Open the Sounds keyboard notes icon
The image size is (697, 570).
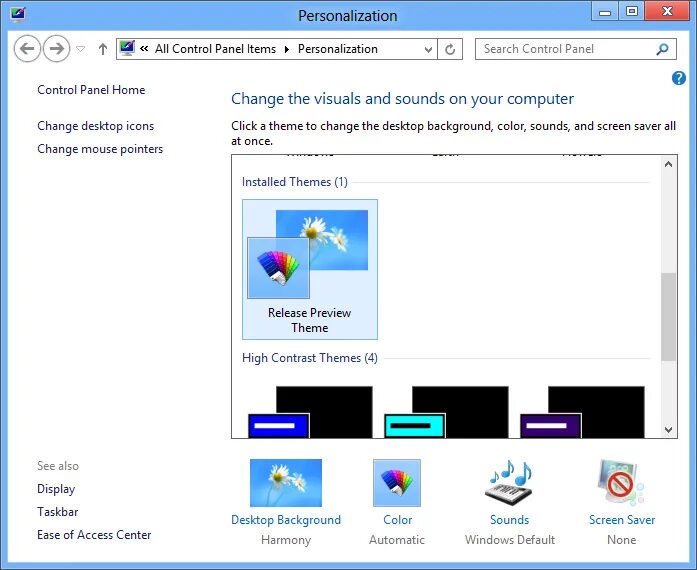(x=509, y=483)
